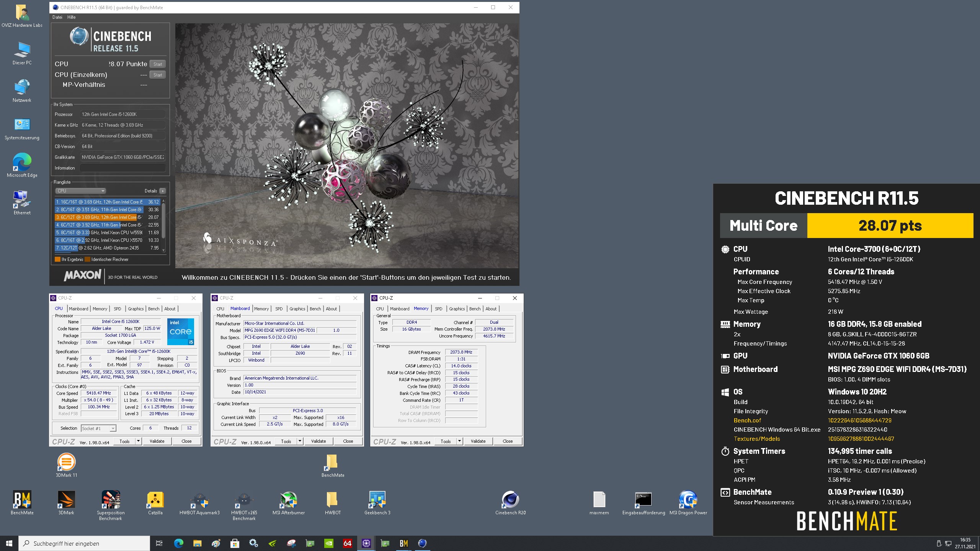The image size is (980, 551).
Task: Click the CPU-Z icon in taskbar
Action: point(366,543)
